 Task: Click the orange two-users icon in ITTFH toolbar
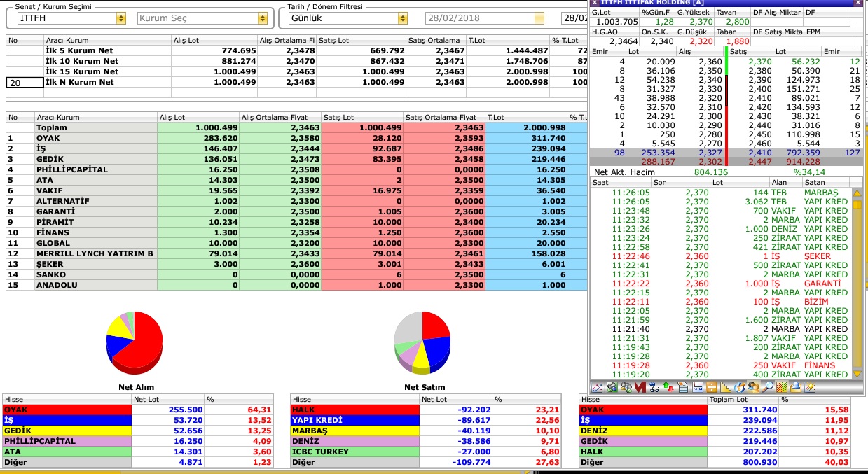pyautogui.click(x=754, y=386)
